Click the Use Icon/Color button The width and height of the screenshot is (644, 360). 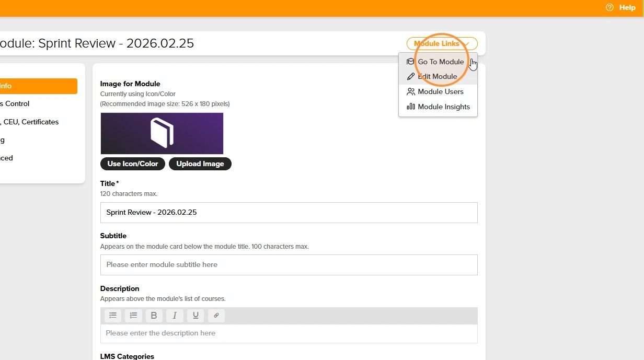[133, 164]
